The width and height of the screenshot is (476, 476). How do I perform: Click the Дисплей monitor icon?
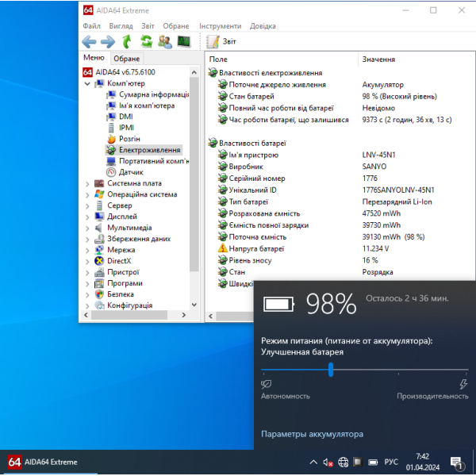click(x=99, y=217)
